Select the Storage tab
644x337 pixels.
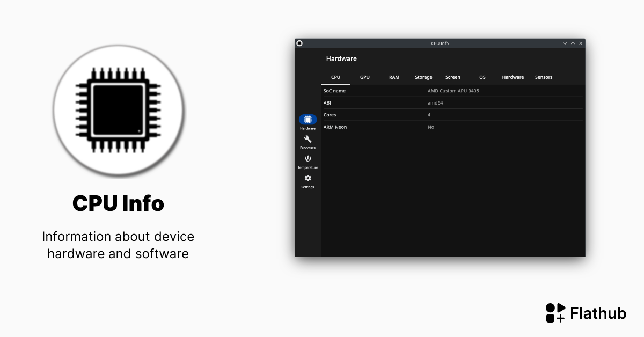(423, 77)
